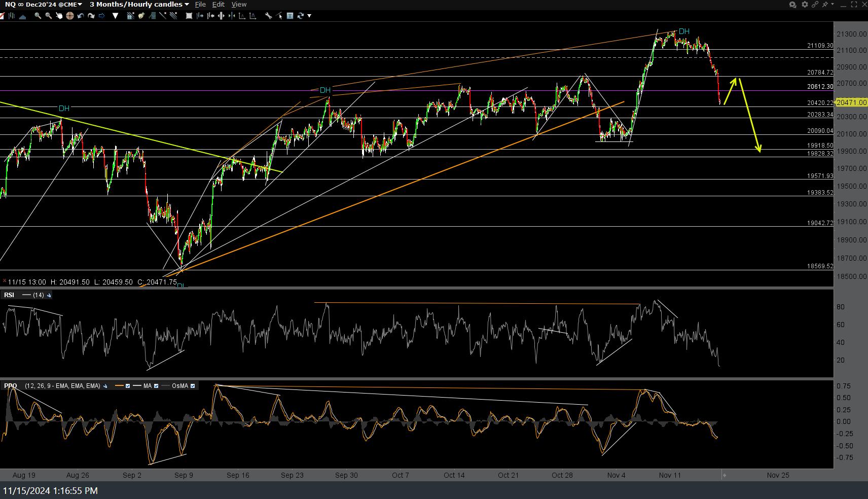The image size is (868, 499).
Task: Open the File menu
Action: pos(200,5)
